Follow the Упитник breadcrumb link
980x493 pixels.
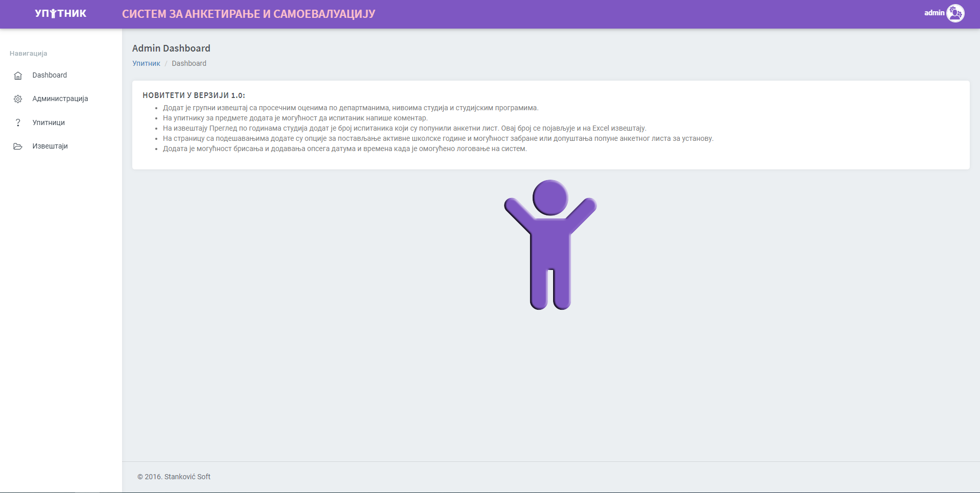pyautogui.click(x=146, y=63)
